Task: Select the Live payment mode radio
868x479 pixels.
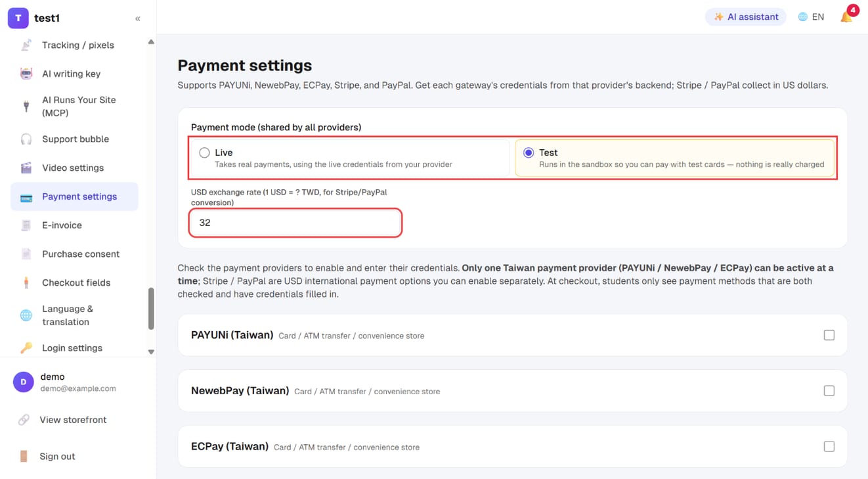Action: (x=204, y=152)
